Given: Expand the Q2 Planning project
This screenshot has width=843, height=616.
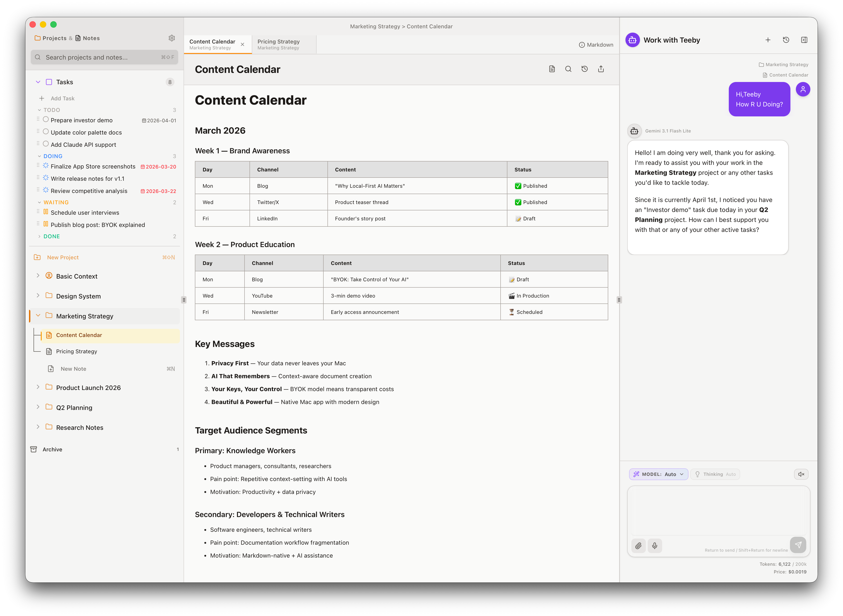Looking at the screenshot, I should point(38,407).
